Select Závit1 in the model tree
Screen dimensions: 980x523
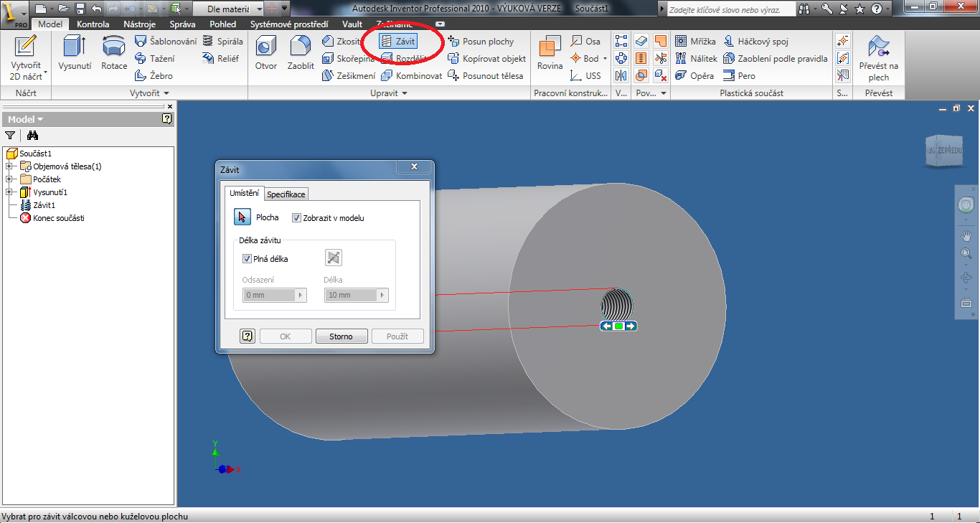[x=44, y=205]
